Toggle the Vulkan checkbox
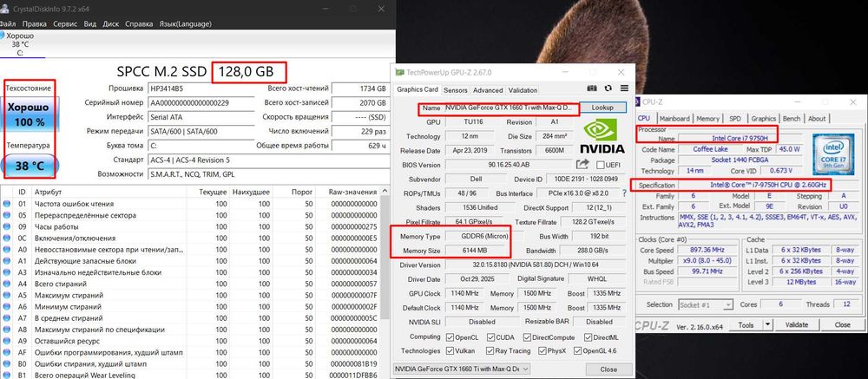The height and width of the screenshot is (379, 868). click(x=450, y=350)
